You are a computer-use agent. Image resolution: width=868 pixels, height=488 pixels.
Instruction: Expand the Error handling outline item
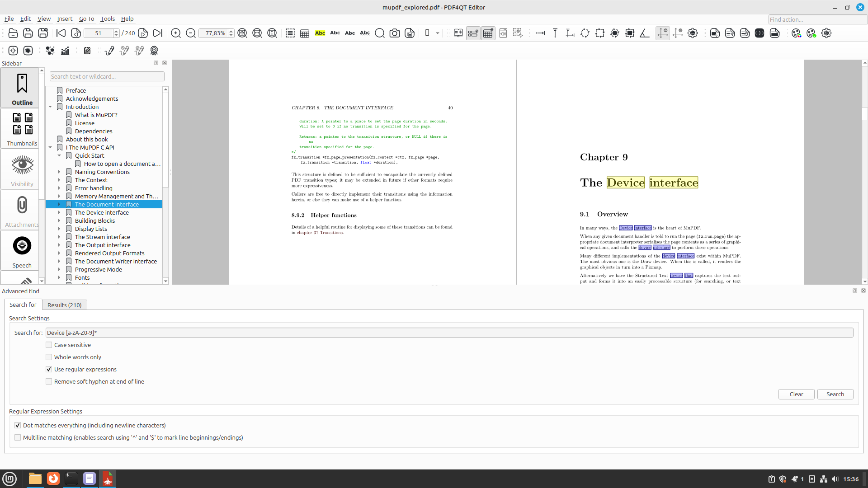tap(59, 188)
